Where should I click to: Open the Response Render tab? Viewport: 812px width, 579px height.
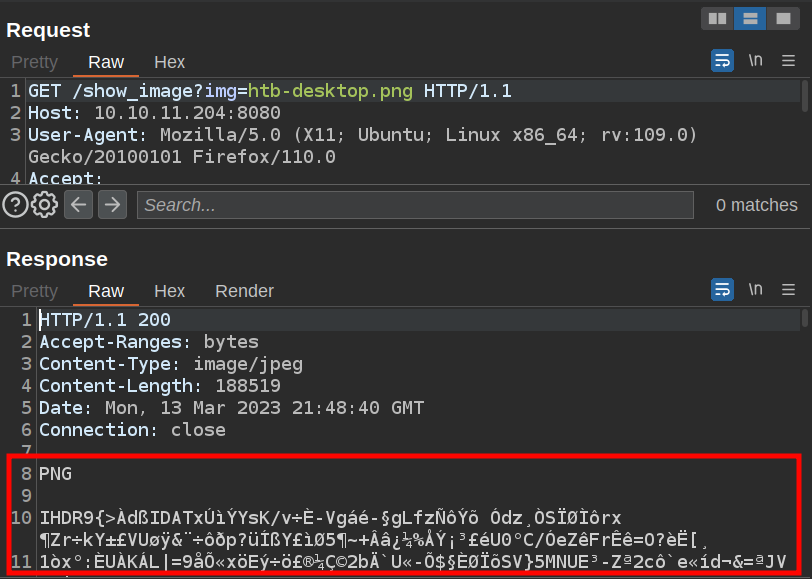244,291
